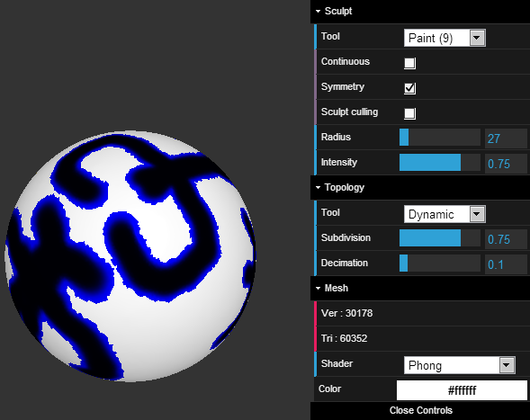Collapse the Sculpt section arrow
Image resolution: width=530 pixels, height=420 pixels.
pyautogui.click(x=318, y=11)
